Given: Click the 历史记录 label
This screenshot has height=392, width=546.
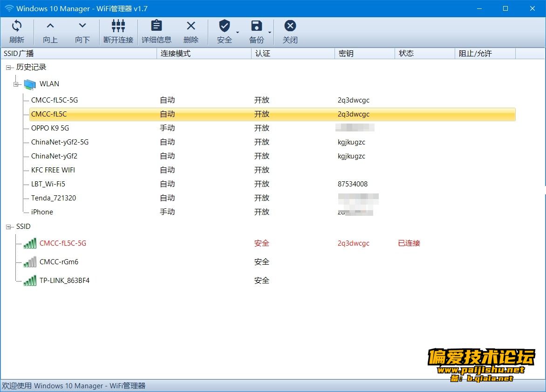Looking at the screenshot, I should (31, 67).
